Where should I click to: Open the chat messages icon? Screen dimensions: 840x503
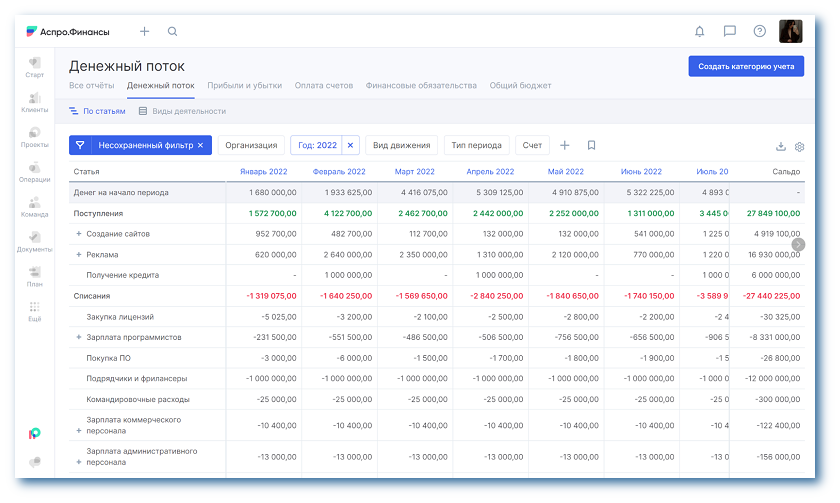[729, 31]
